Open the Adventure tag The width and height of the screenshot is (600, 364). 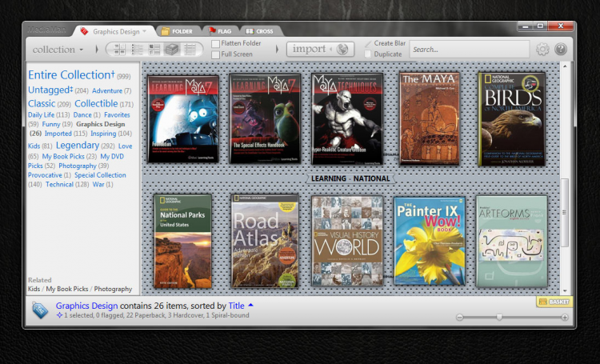coord(106,90)
